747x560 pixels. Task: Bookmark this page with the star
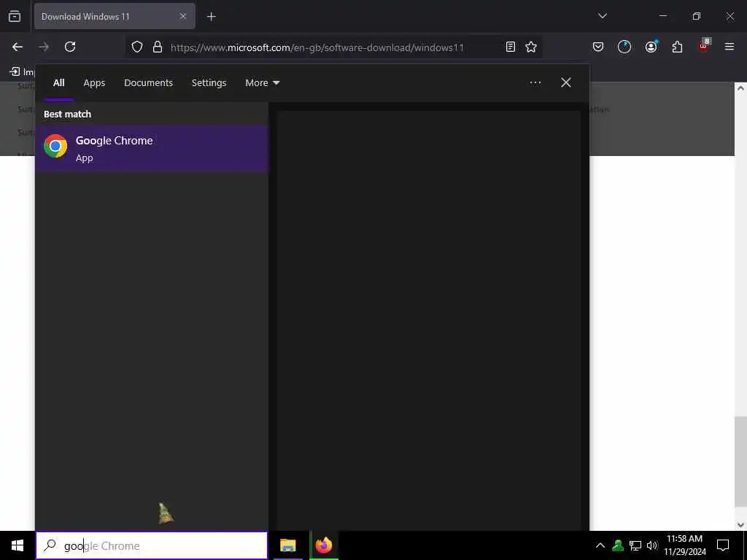point(531,47)
